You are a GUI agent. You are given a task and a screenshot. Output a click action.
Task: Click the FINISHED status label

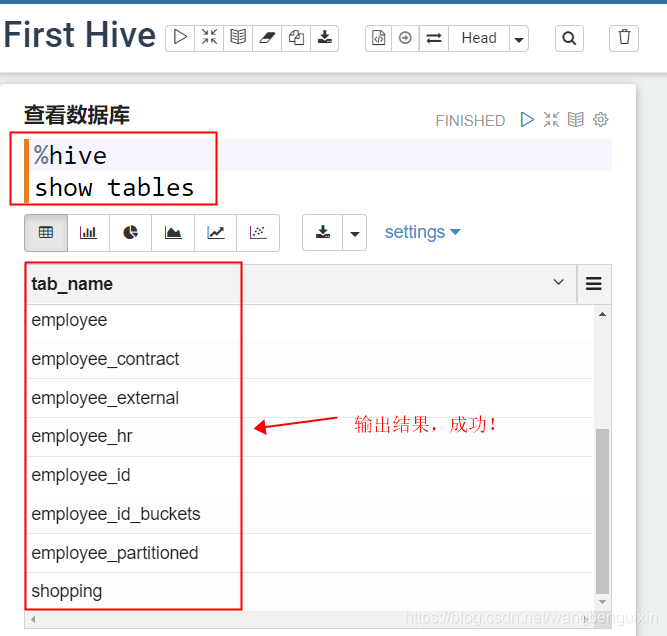click(x=470, y=121)
